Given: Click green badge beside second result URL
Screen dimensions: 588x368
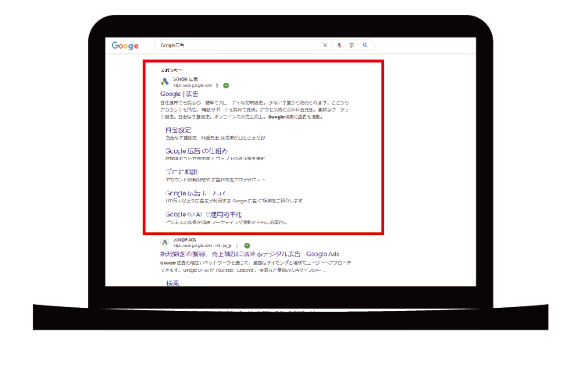Looking at the screenshot, I should click(x=247, y=245).
